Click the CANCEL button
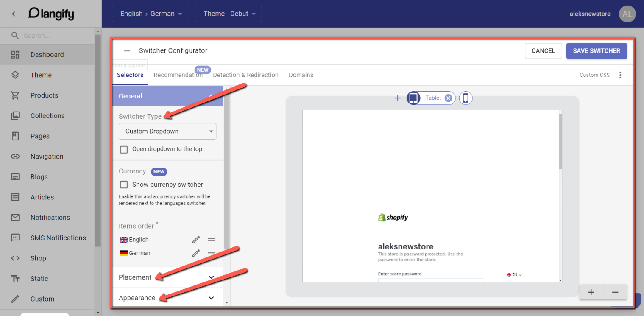Screen dimensions: 644x316 pyautogui.click(x=544, y=51)
